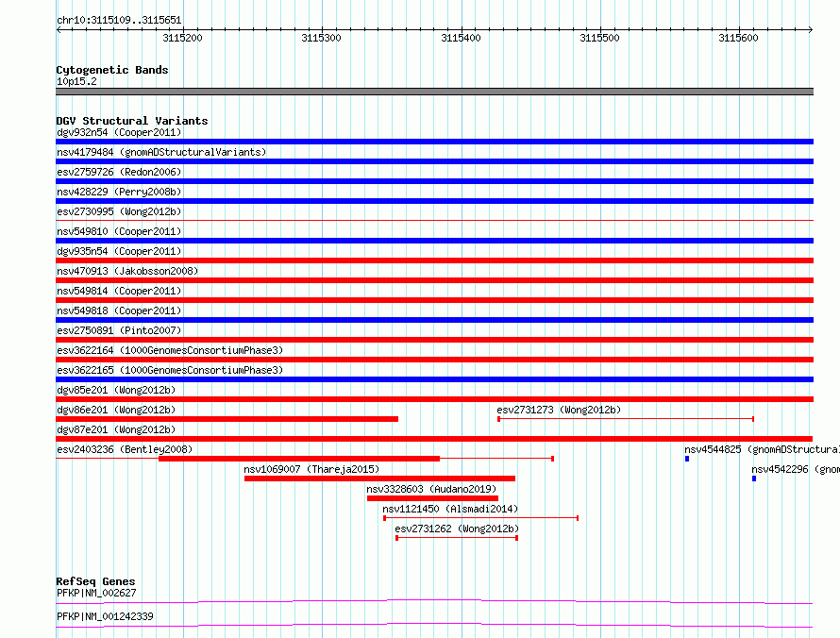Click the DGV Structural Variants track title
840x638 pixels.
coord(132,121)
